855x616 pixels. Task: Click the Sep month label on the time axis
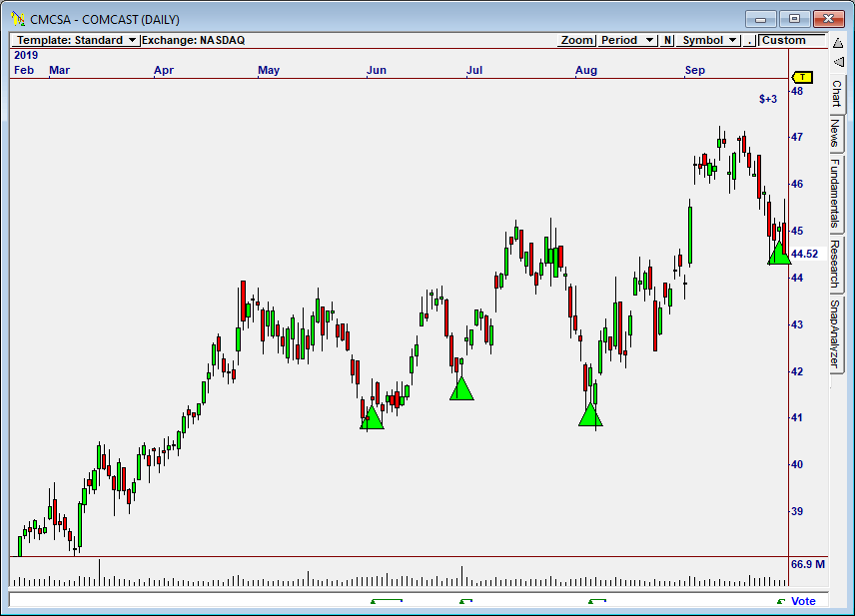(x=695, y=70)
